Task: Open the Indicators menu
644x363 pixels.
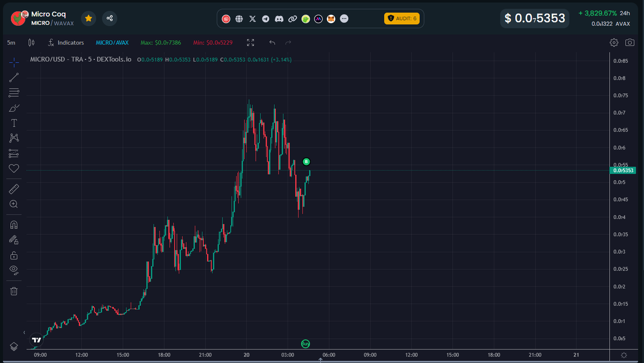Action: (x=66, y=42)
